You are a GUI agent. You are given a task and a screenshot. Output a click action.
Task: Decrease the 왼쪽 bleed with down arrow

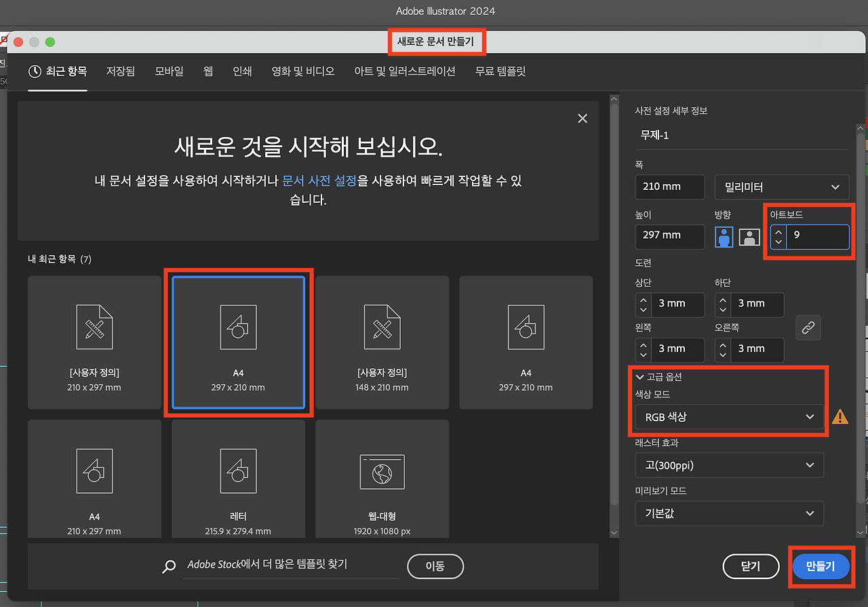point(644,355)
